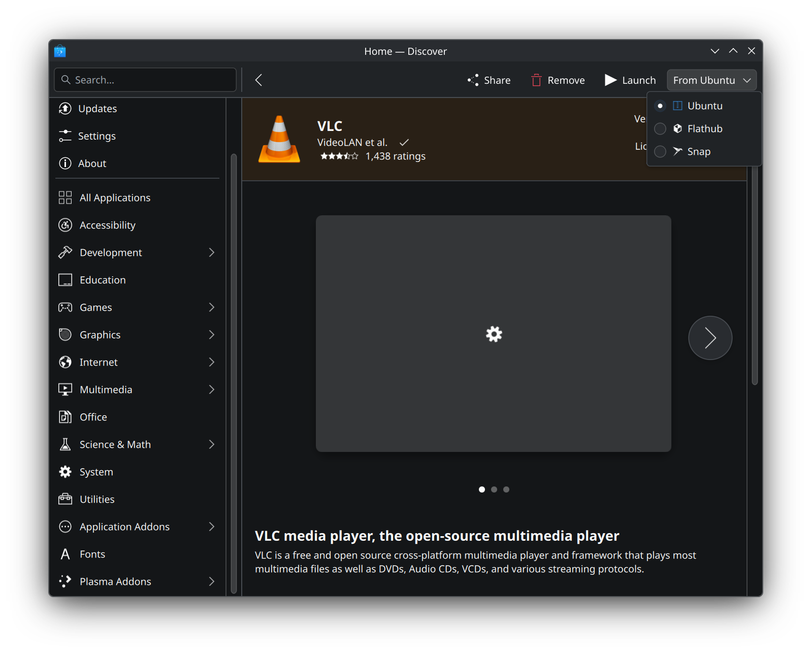Click the Launch play triangle icon
The height and width of the screenshot is (655, 812).
(610, 80)
